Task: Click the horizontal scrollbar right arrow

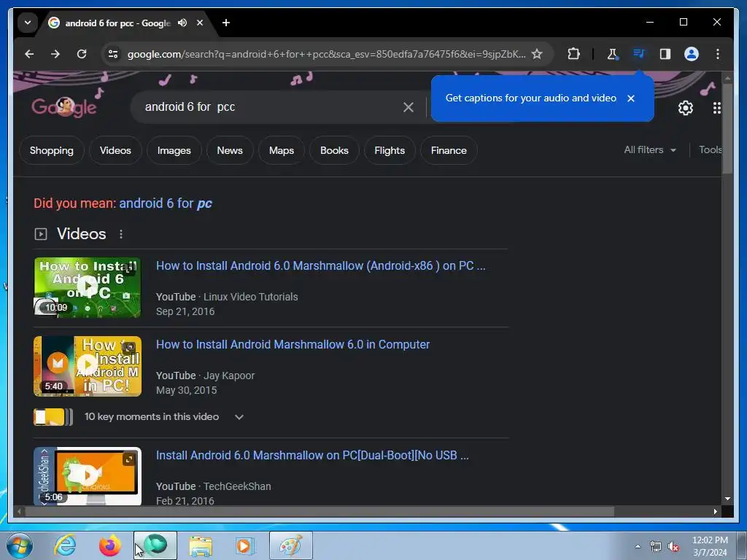Action: click(x=715, y=511)
